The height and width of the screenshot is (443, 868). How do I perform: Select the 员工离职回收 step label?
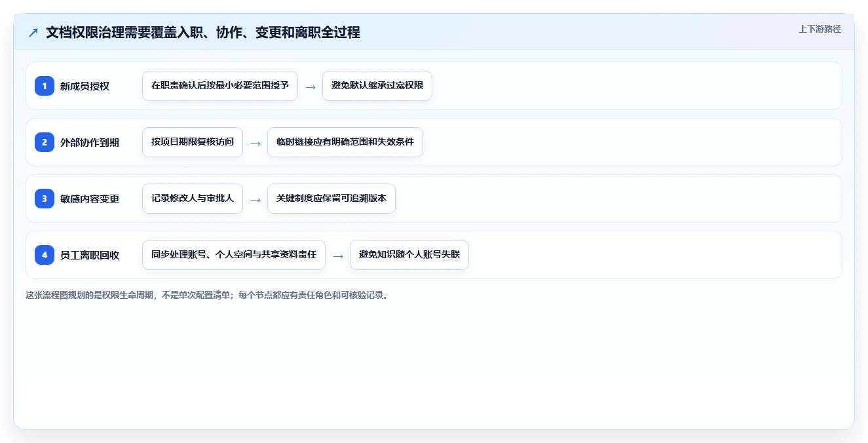pos(90,255)
